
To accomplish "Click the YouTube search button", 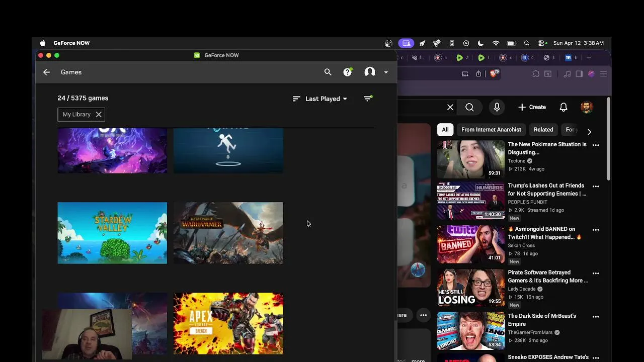I will click(469, 107).
